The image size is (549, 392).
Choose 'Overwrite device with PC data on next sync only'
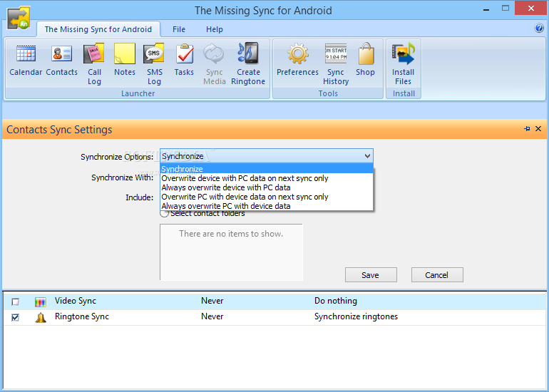click(x=267, y=178)
